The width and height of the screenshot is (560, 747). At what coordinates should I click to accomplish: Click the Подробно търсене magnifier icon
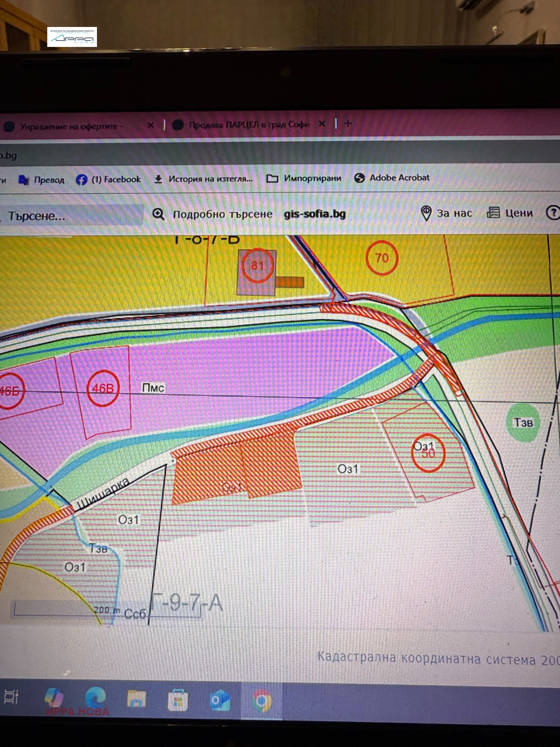click(159, 214)
